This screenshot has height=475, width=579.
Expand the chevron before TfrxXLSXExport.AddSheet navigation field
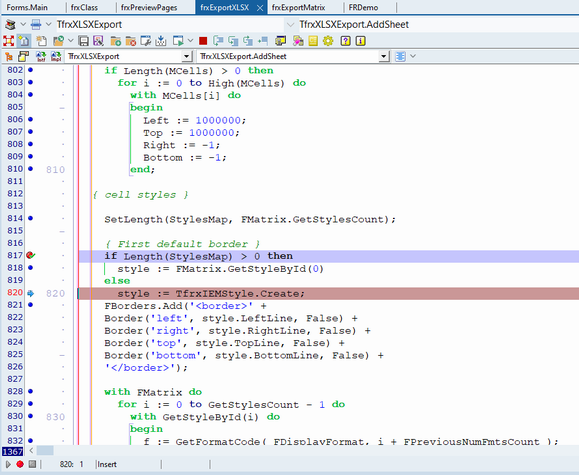[x=291, y=25]
